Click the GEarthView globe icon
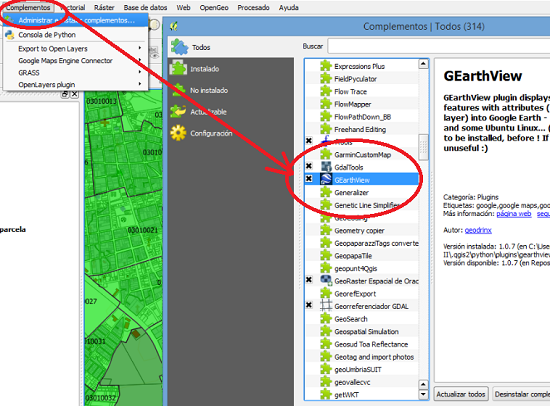Viewport: 550px width, 406px height. click(x=326, y=180)
